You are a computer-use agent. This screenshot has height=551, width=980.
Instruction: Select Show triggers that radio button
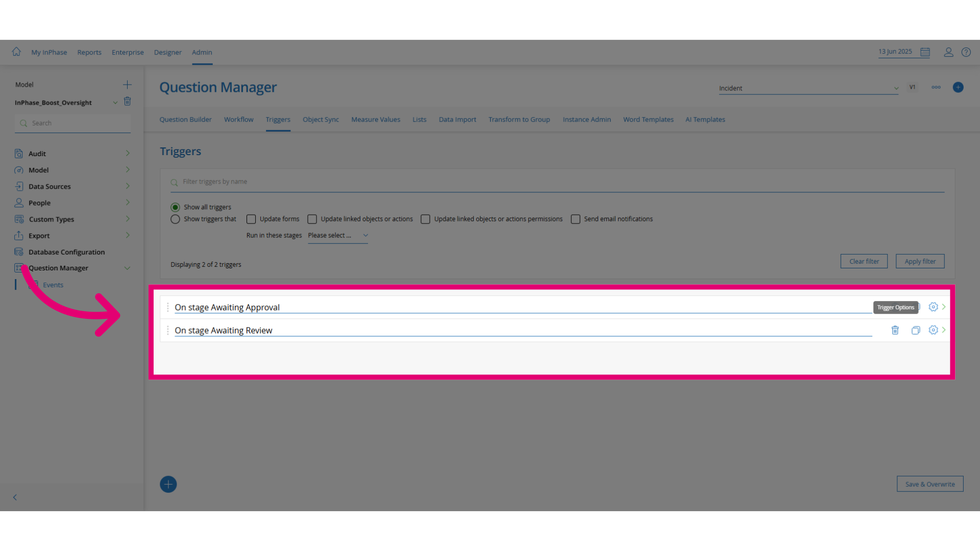(175, 219)
